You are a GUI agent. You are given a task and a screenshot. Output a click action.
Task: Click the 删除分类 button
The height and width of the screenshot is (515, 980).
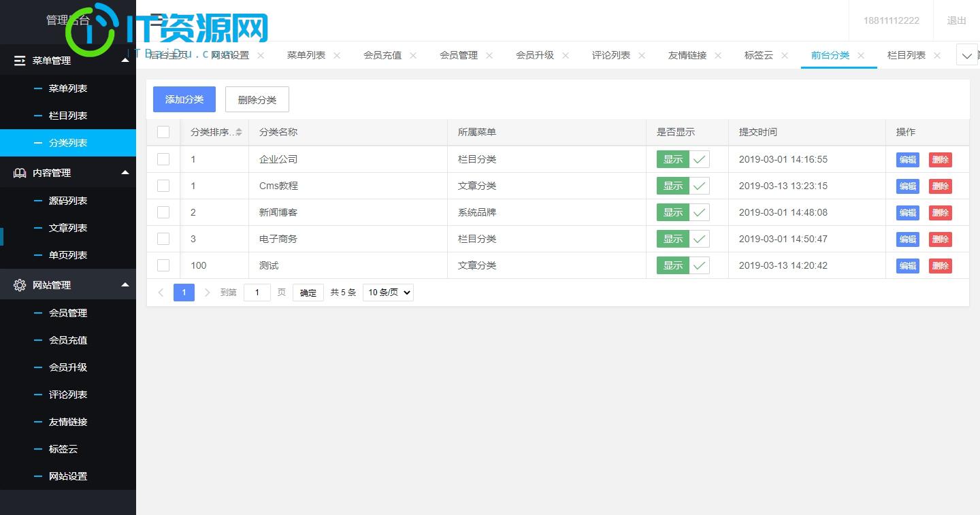(x=257, y=99)
